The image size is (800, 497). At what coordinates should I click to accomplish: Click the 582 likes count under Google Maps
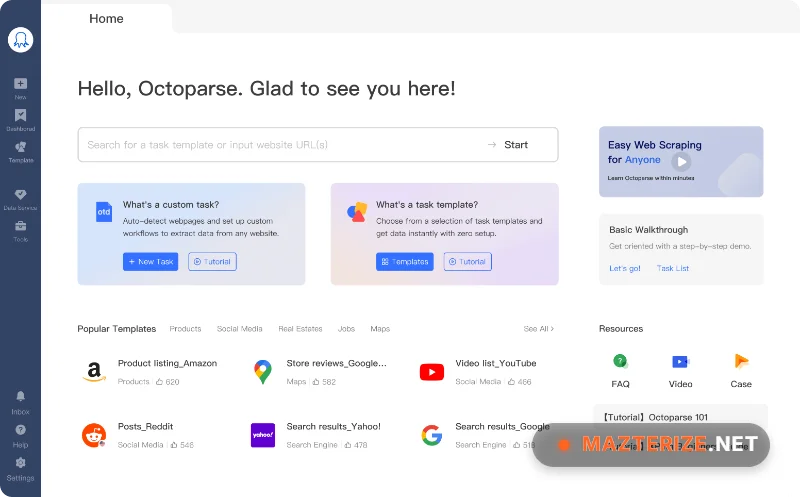[x=324, y=382]
